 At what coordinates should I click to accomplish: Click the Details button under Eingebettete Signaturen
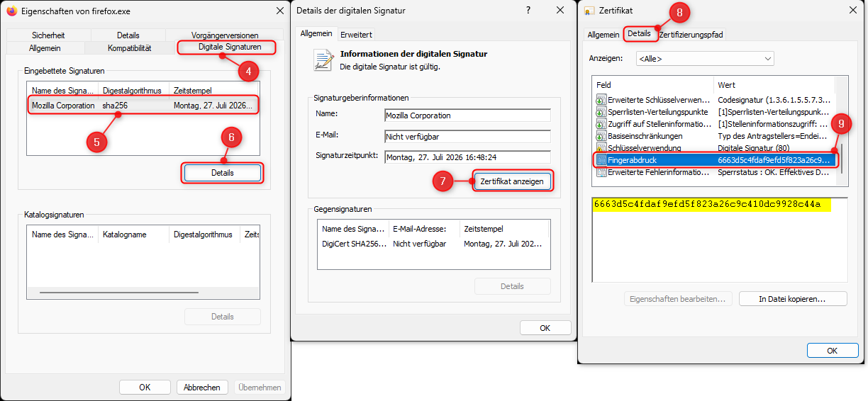pos(223,173)
